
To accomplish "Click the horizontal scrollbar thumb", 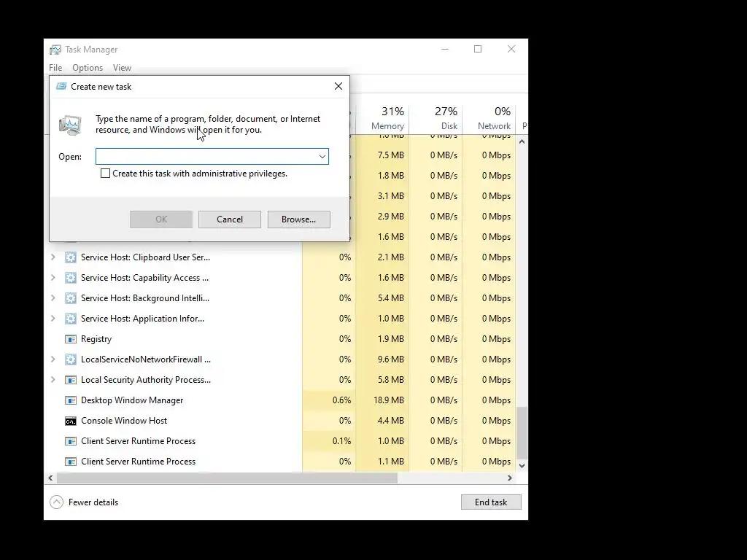I will [x=227, y=478].
